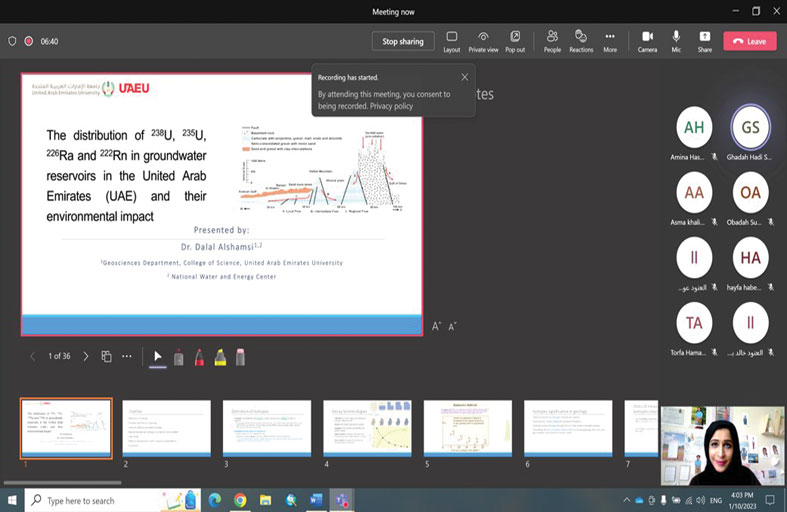Viewport: 787px width, 512px height.
Task: Open slide 5 thumbnail
Action: point(467,428)
